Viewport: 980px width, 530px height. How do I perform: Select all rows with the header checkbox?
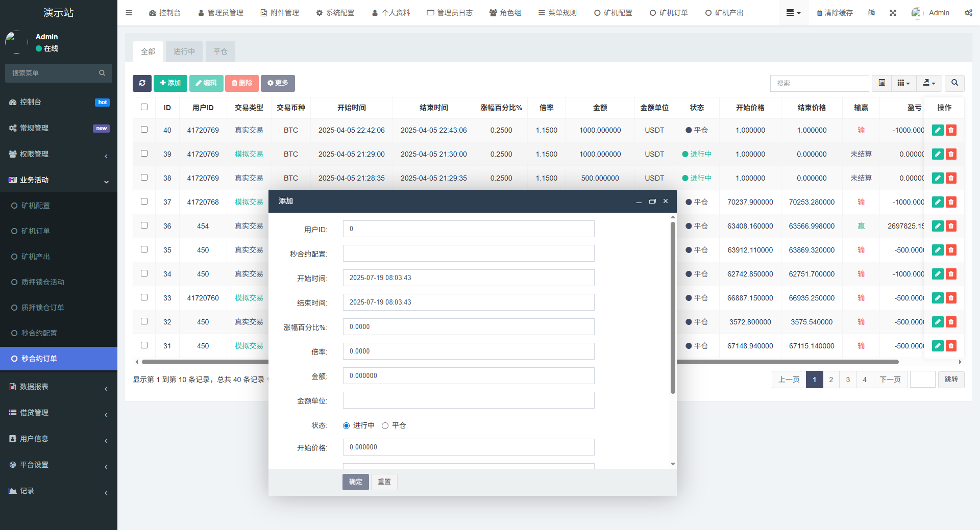[144, 107]
